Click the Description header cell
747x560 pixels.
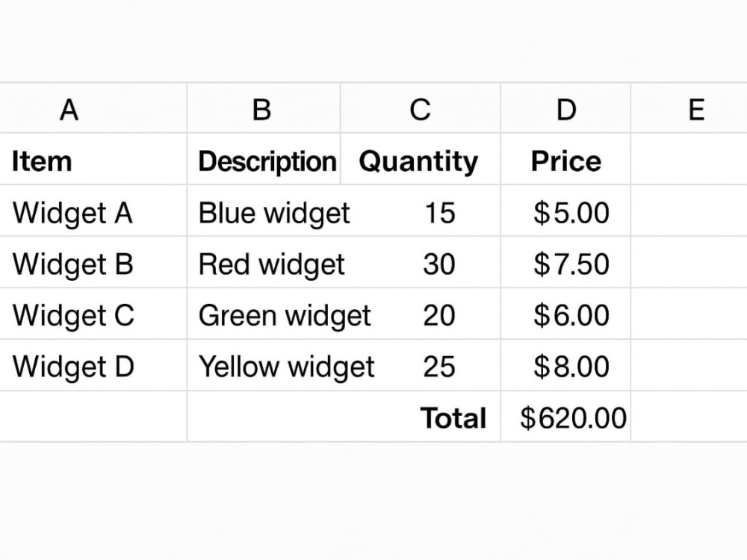tap(264, 159)
